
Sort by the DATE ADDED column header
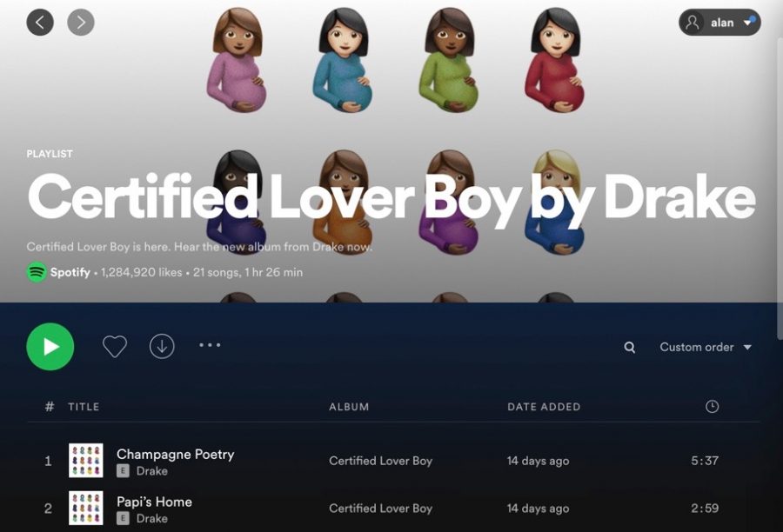coord(544,407)
